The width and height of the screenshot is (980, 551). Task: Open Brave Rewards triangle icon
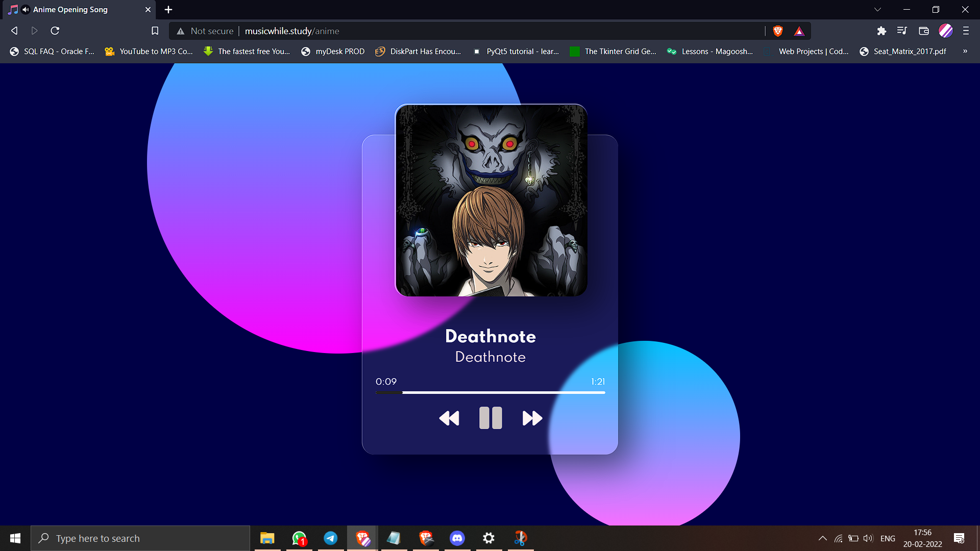(799, 32)
